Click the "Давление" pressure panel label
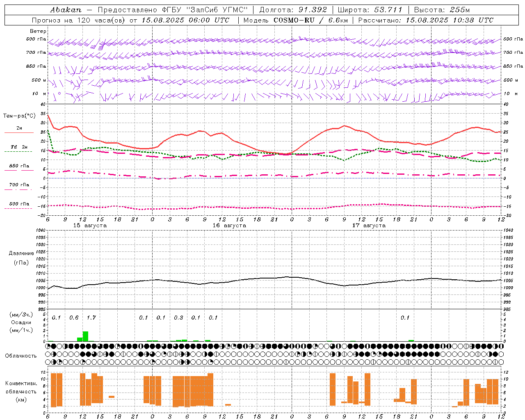The image size is (525, 420). 21,253
